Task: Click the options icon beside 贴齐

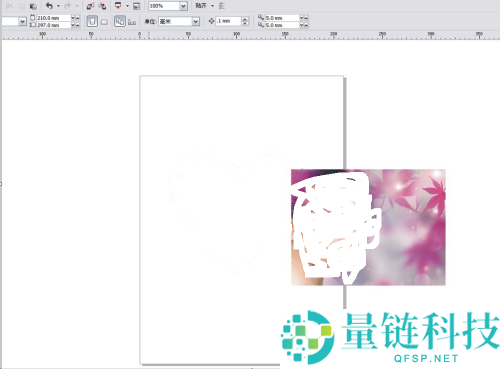Action: pos(222,6)
